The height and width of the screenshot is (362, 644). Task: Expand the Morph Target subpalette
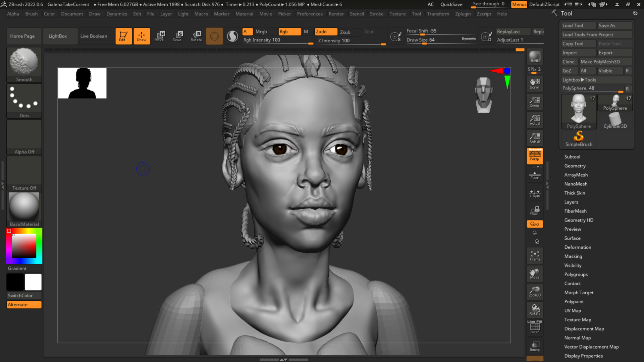coord(579,292)
